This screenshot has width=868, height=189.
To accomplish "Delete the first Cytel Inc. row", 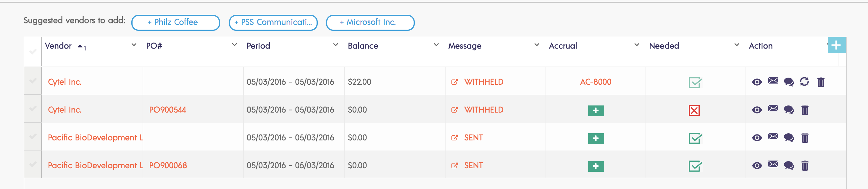I will pyautogui.click(x=821, y=82).
